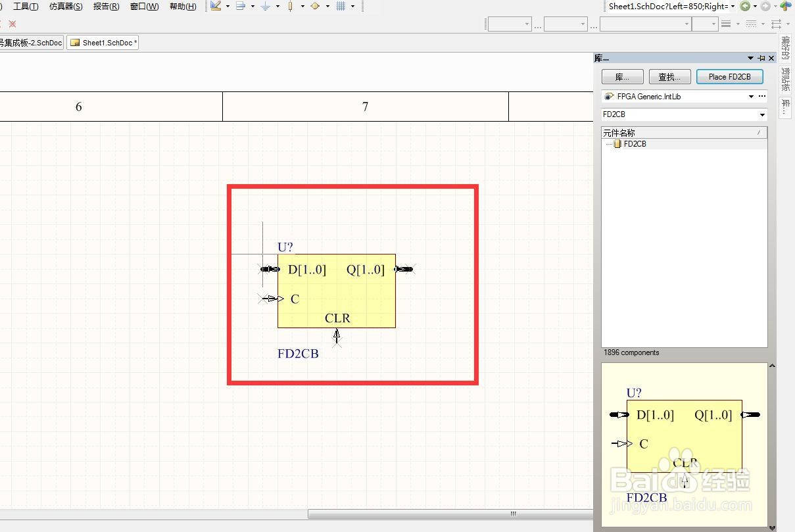
Task: Click the Place FD2CB button
Action: 729,77
